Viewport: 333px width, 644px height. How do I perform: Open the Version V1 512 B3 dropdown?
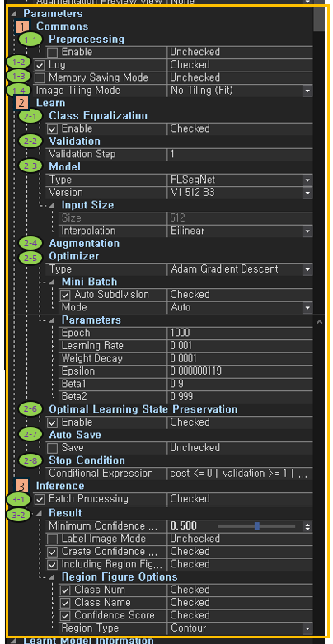307,193
